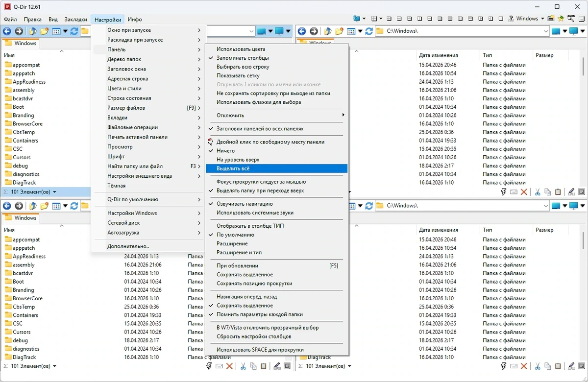The width and height of the screenshot is (588, 382).
Task: Click new-folder icon in top-right panel
Action: [339, 31]
